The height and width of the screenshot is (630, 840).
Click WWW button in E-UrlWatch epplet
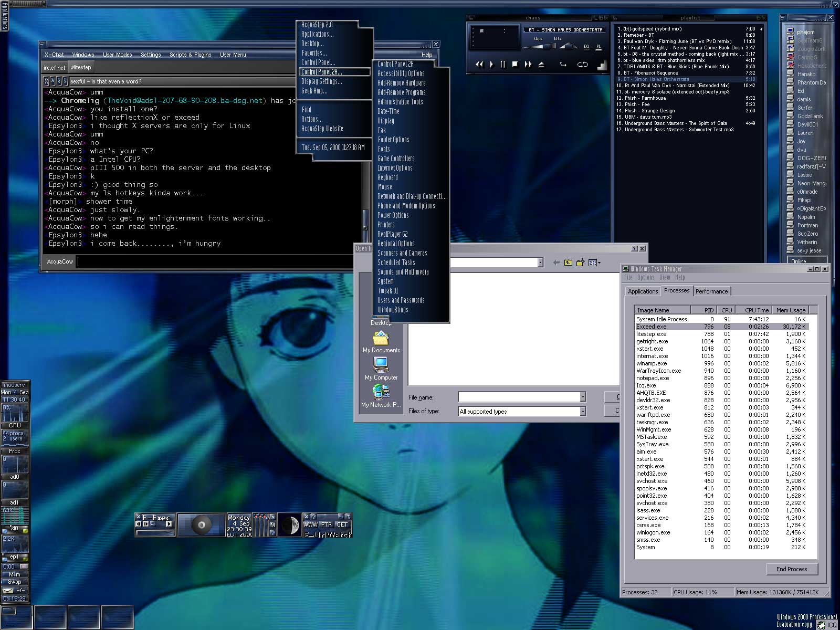(311, 524)
